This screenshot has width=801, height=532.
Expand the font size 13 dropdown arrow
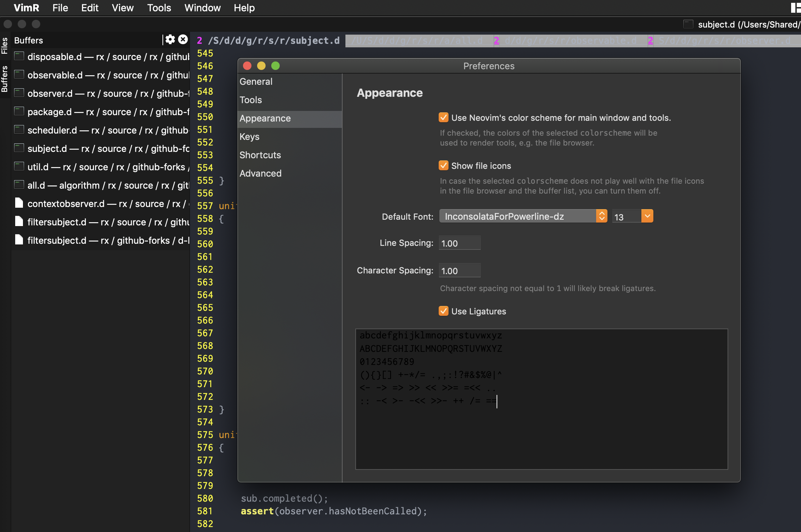pos(647,216)
